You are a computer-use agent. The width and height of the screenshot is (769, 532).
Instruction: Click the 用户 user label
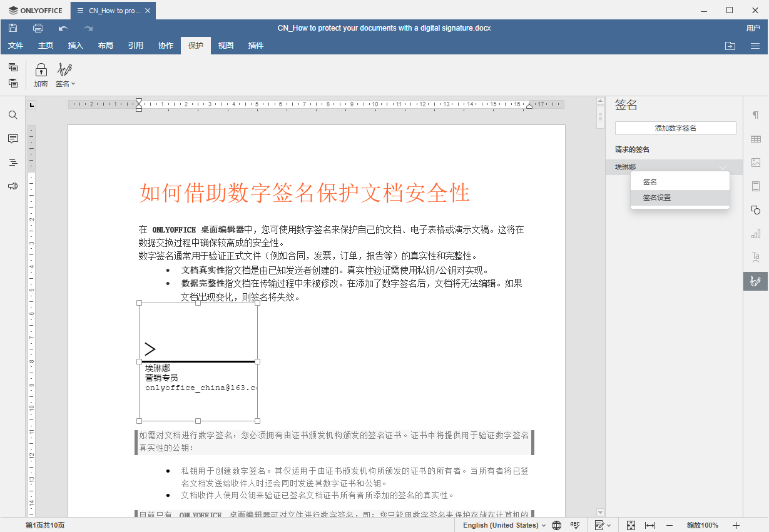click(753, 28)
